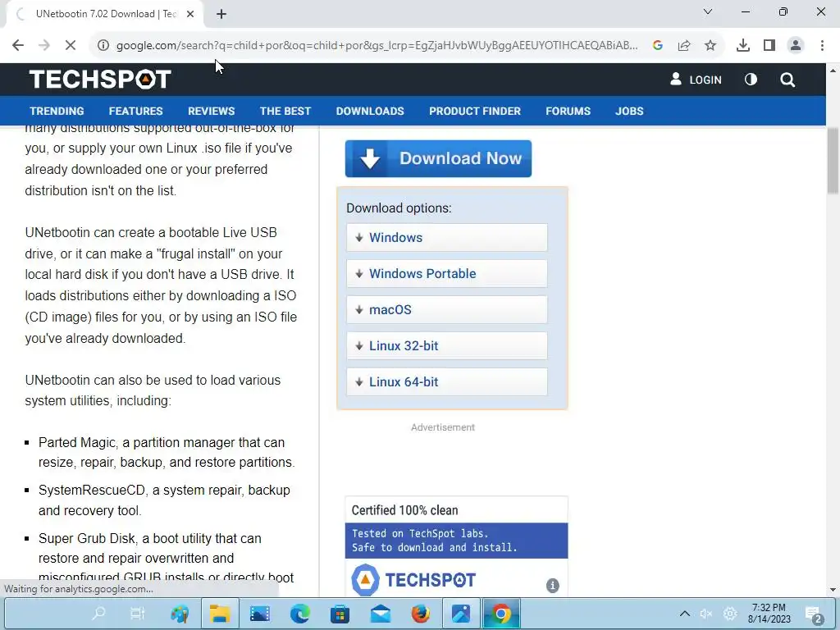Click the page vertical scrollbar thumb
The width and height of the screenshot is (840, 630).
tap(833, 161)
